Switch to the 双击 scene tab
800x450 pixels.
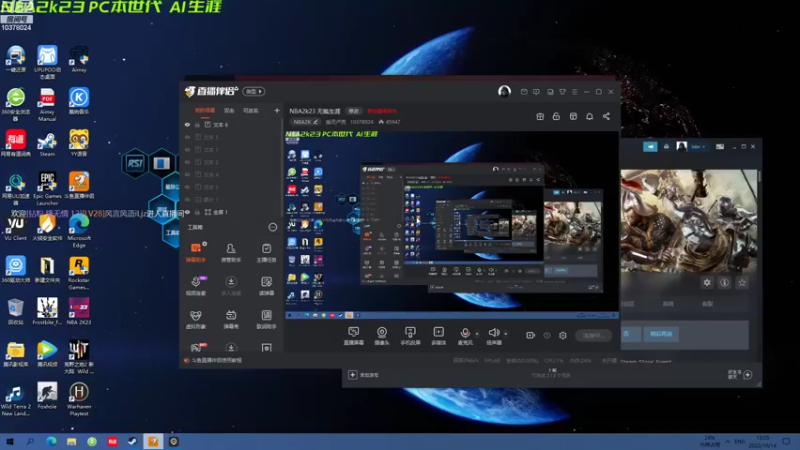point(229,110)
